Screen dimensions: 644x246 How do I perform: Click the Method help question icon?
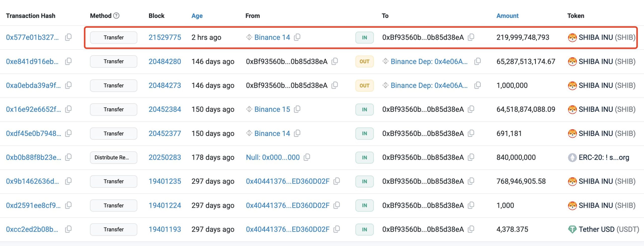tap(116, 16)
